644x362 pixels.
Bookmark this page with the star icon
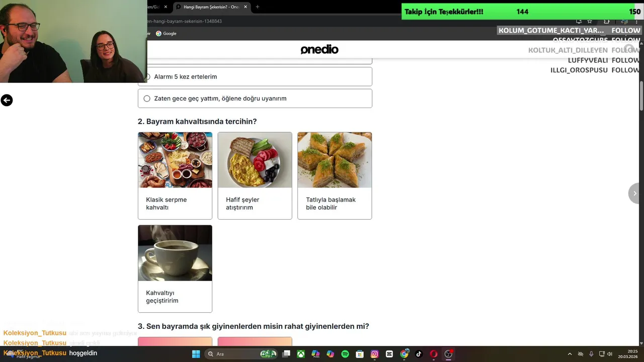click(x=590, y=21)
